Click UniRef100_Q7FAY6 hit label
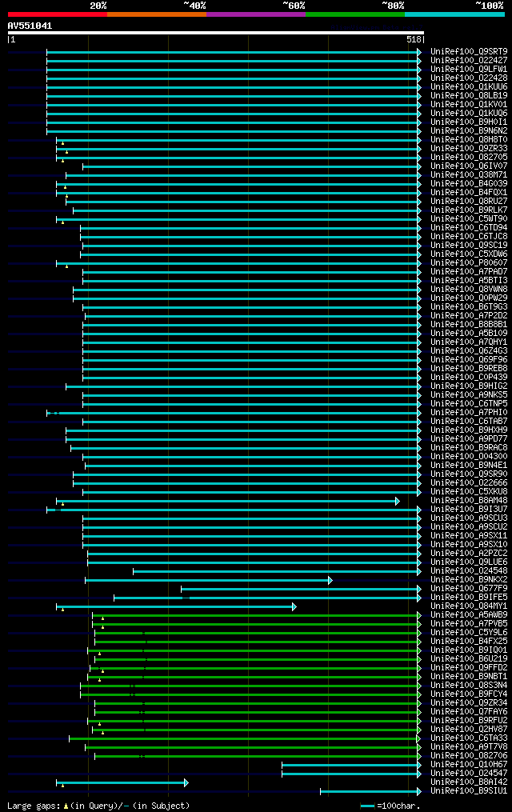The image size is (512, 812). pyautogui.click(x=469, y=712)
